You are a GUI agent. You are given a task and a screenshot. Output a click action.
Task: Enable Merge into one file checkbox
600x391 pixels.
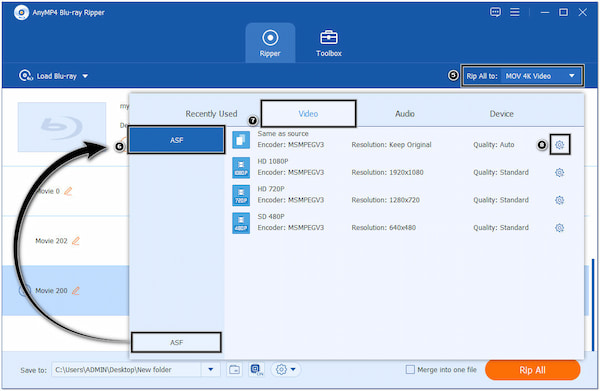pos(410,370)
